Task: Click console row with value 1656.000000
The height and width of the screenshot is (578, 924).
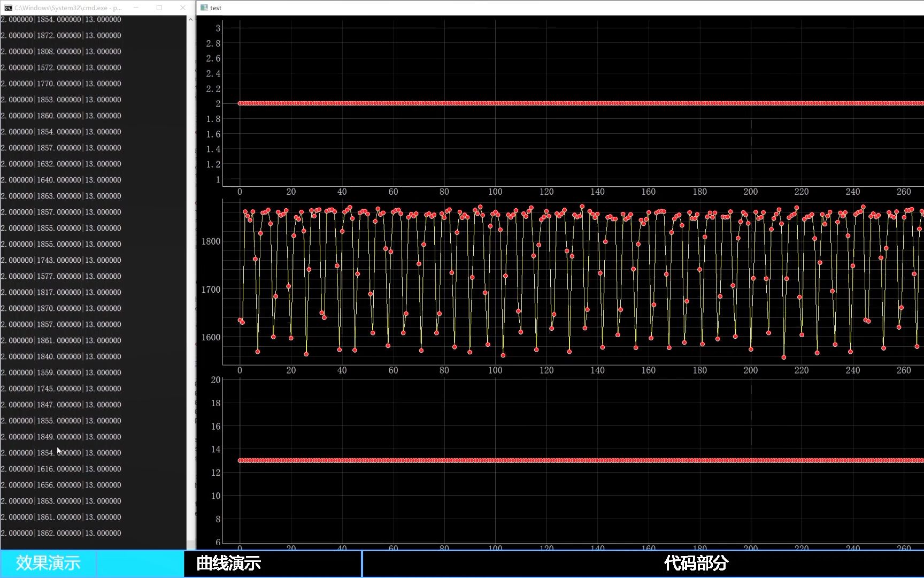Action: coord(61,485)
